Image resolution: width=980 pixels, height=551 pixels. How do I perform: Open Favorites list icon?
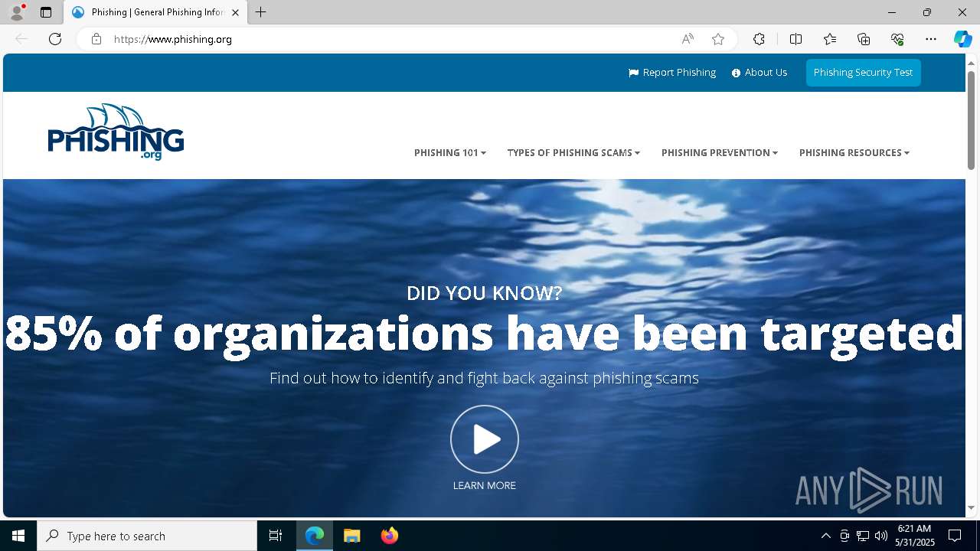830,39
